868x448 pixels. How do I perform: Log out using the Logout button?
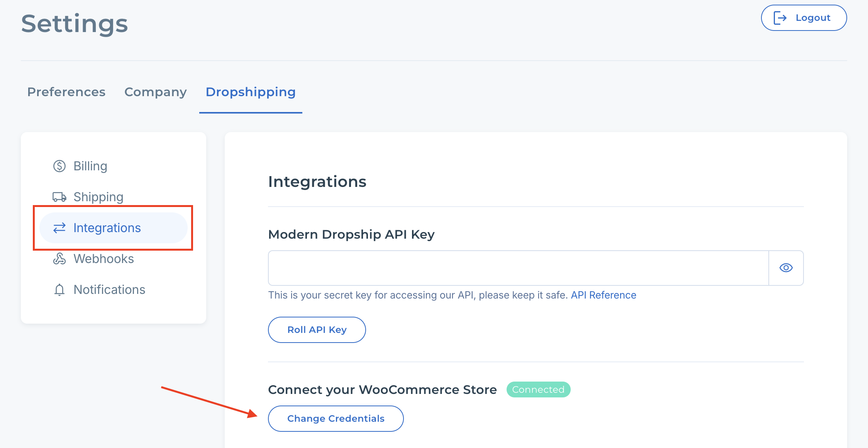[x=804, y=18]
